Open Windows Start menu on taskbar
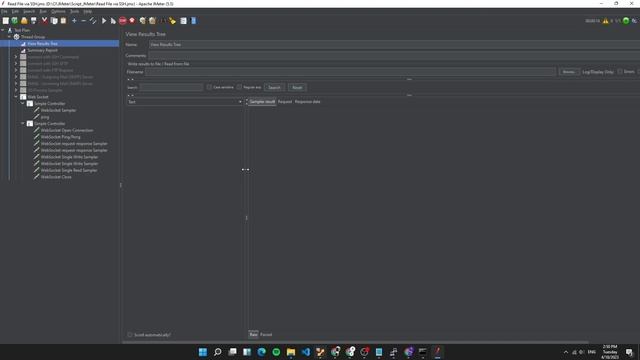Image resolution: width=640 pixels, height=360 pixels. [203, 352]
